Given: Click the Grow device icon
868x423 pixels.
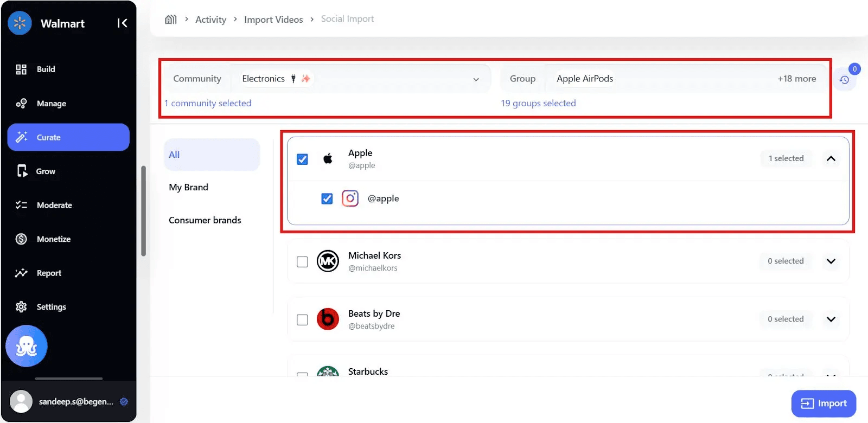Looking at the screenshot, I should pyautogui.click(x=21, y=171).
